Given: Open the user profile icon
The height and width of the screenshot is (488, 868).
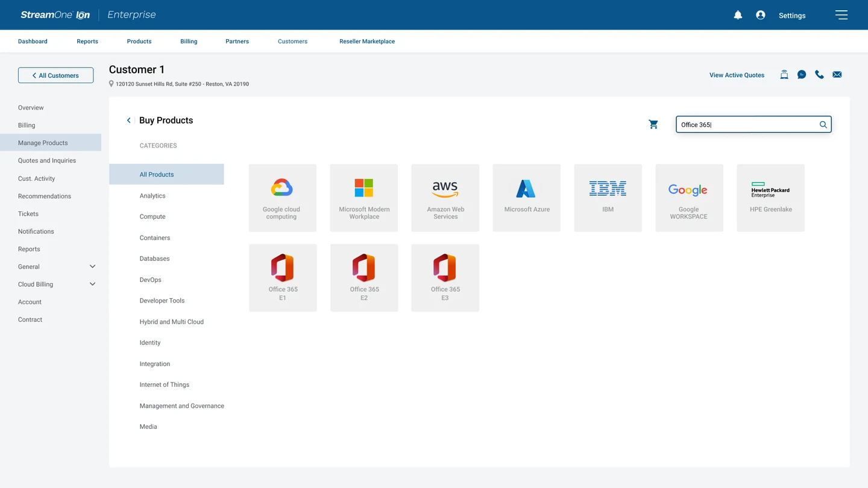Looking at the screenshot, I should tap(761, 15).
